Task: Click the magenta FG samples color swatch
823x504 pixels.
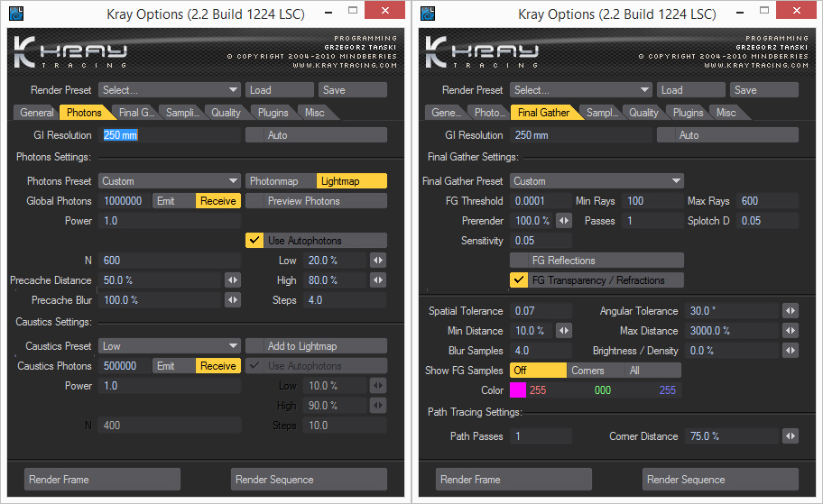Action: [518, 390]
